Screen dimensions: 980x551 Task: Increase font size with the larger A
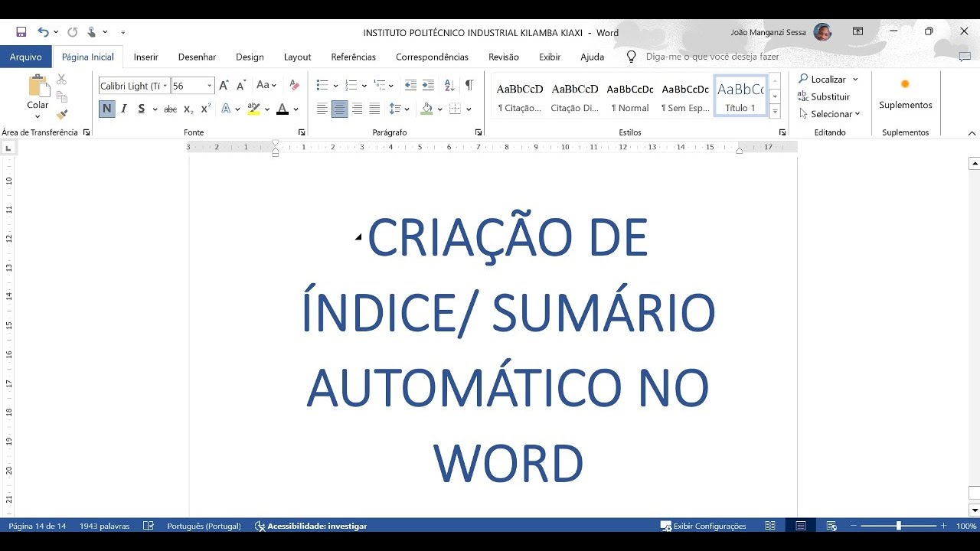pyautogui.click(x=224, y=86)
